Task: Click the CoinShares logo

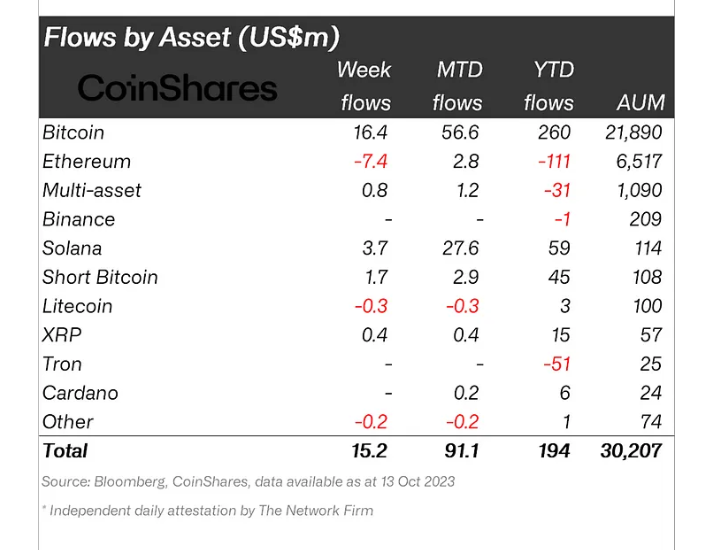Action: 177,88
